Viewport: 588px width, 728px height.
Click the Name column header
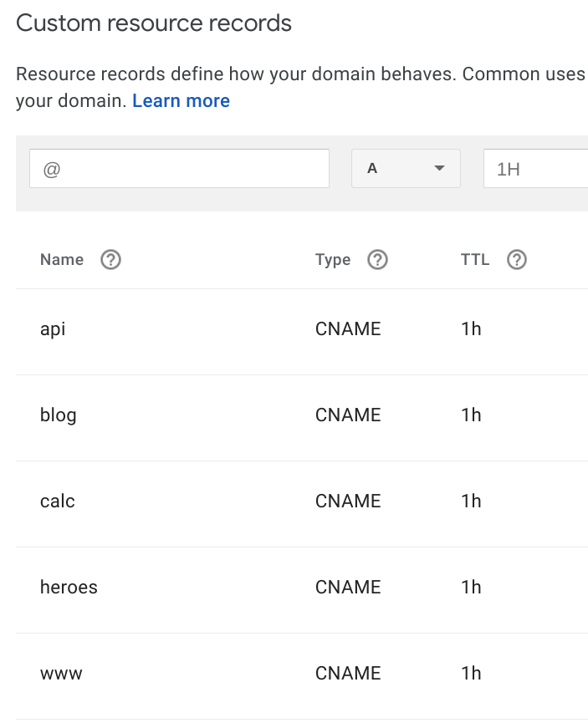tap(61, 259)
